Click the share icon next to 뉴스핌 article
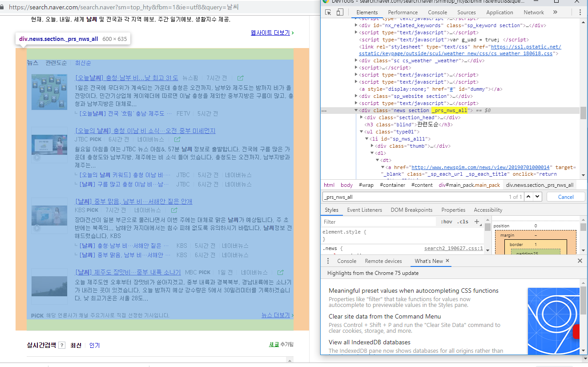This screenshot has height=367, width=588. [241, 78]
